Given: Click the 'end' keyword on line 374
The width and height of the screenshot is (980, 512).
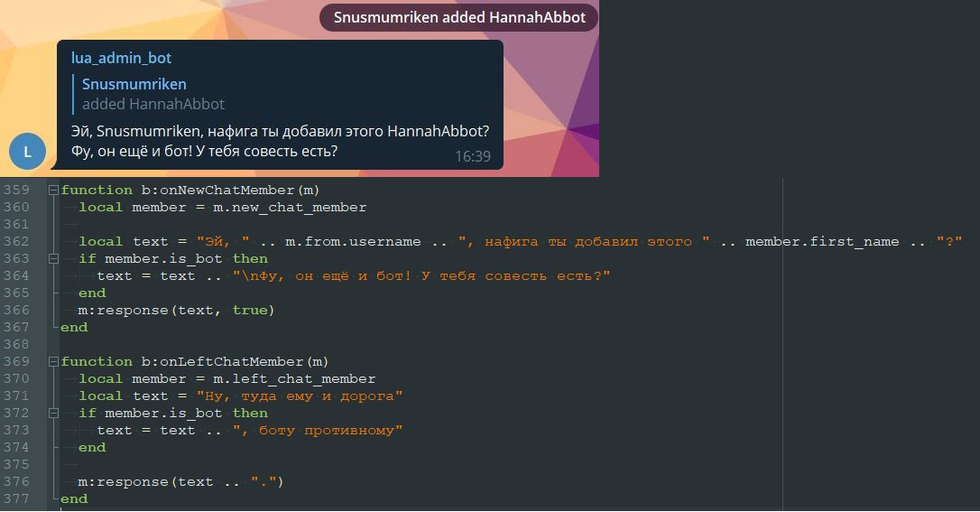Looking at the screenshot, I should pyautogui.click(x=92, y=448).
